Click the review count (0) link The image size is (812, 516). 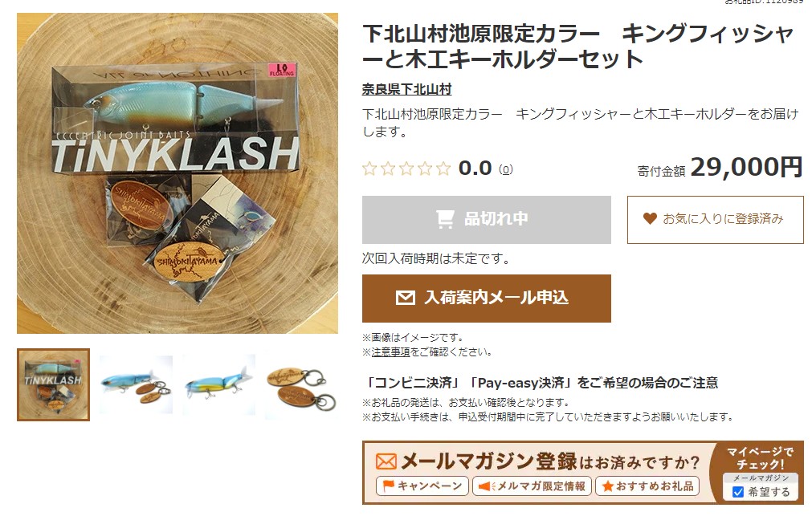[x=504, y=169]
